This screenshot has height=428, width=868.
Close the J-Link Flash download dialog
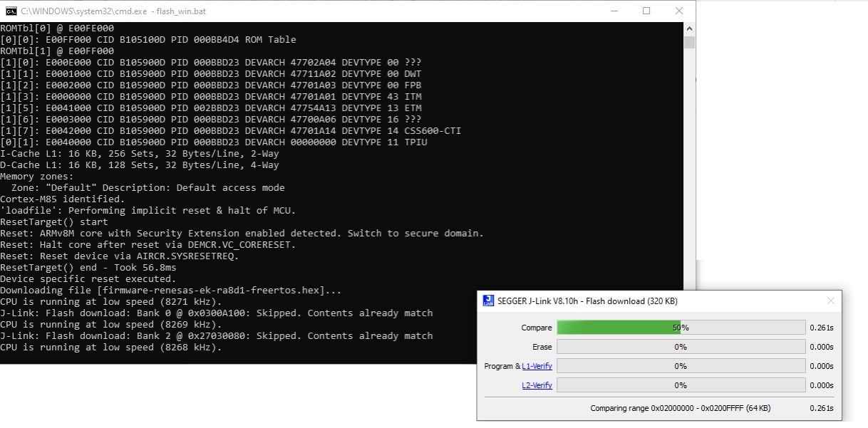(x=830, y=301)
